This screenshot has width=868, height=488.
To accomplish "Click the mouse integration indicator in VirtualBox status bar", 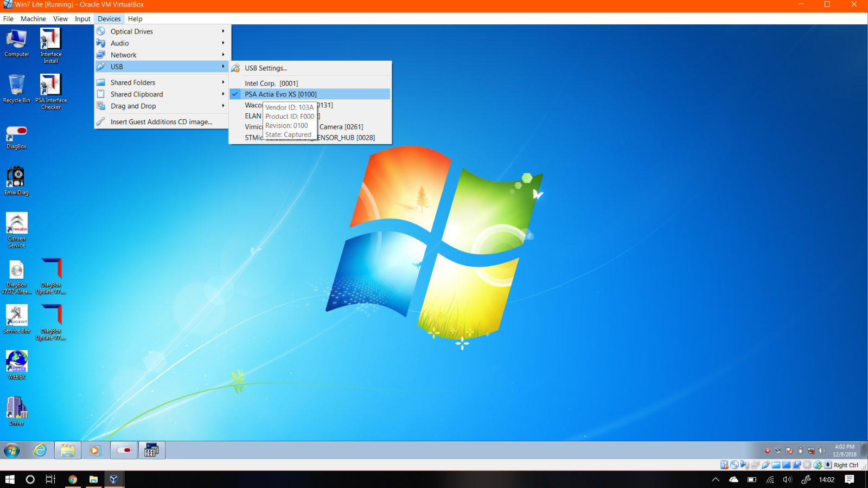I will [x=818, y=465].
